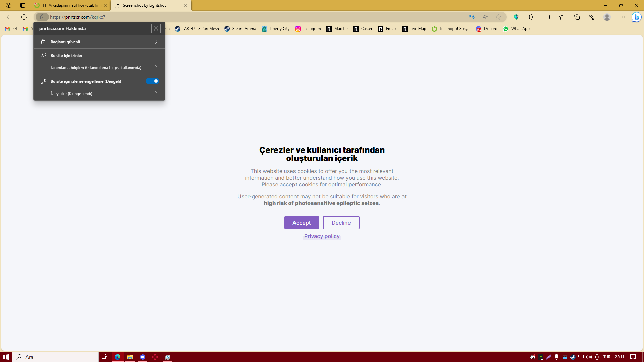Click Read aloud icon in address bar

(x=485, y=17)
